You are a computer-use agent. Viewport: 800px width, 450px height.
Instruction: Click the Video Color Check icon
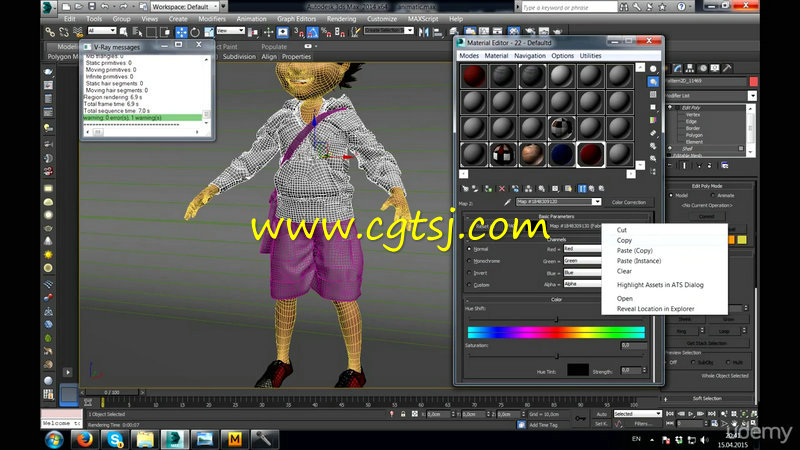point(653,120)
